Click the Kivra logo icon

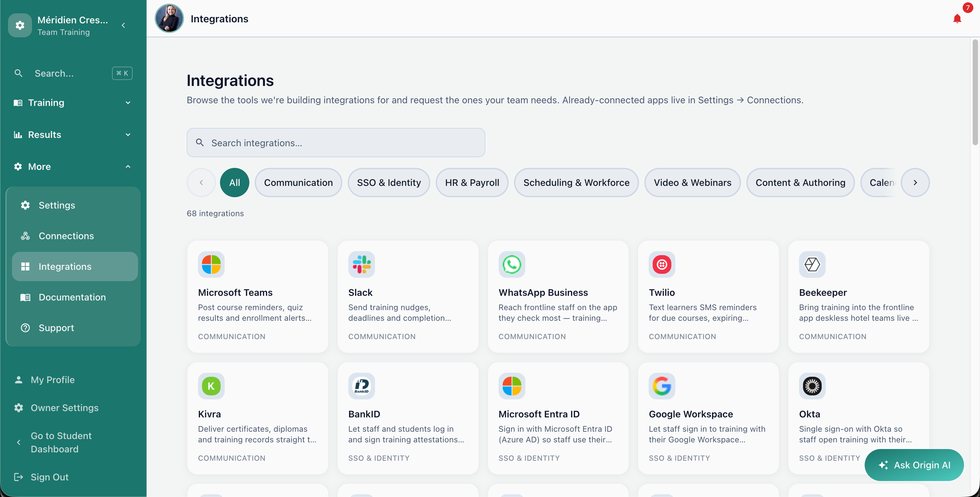click(211, 386)
